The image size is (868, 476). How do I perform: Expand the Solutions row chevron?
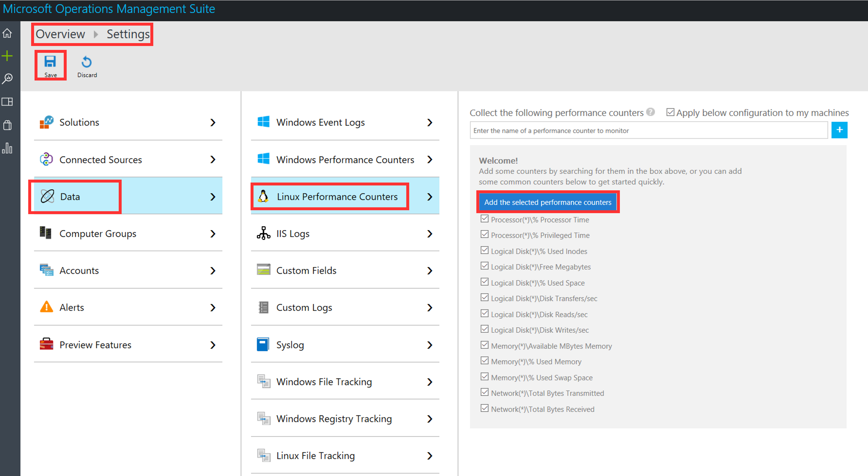(212, 122)
